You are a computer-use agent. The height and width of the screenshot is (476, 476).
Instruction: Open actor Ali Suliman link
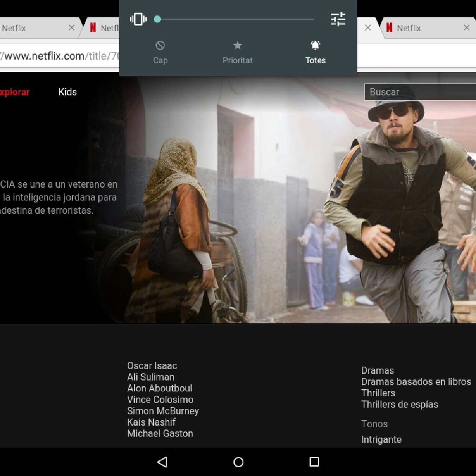[x=151, y=377]
